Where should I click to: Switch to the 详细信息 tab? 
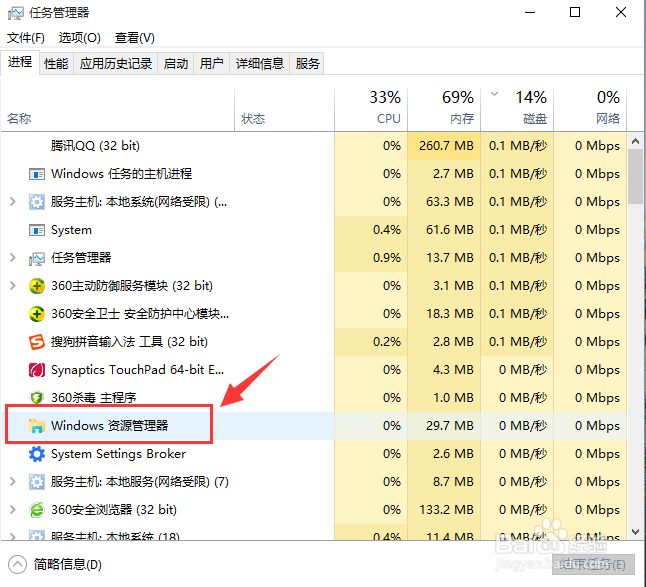click(x=260, y=63)
